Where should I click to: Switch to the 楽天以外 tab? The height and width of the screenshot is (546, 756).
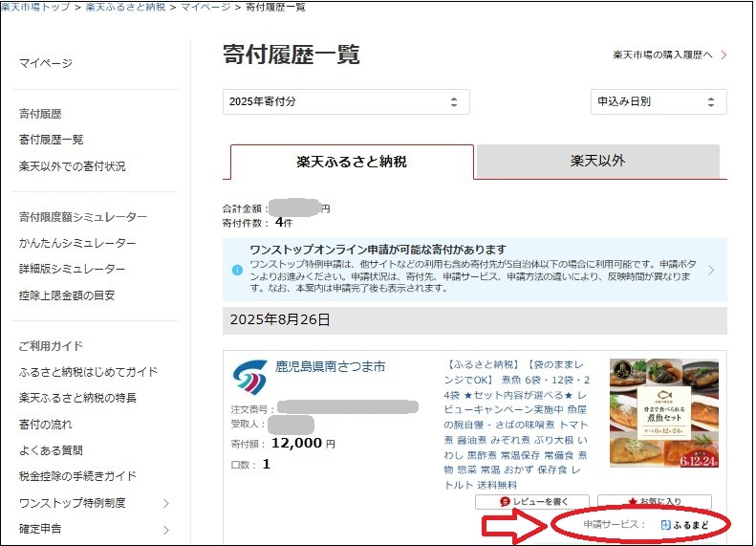[597, 161]
